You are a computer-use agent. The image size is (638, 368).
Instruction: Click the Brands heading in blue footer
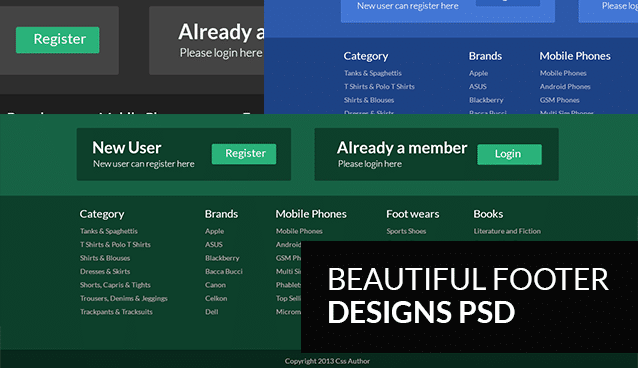[x=485, y=56]
